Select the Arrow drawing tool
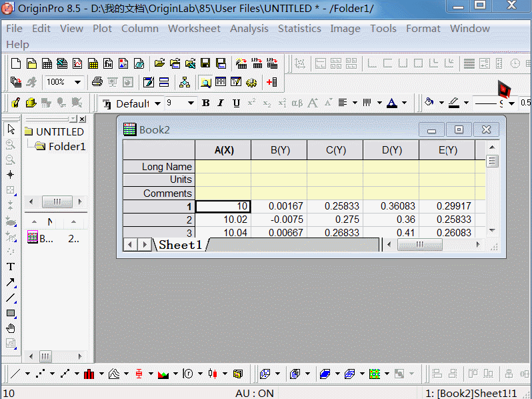Viewport: 532px width, 399px height. (x=11, y=282)
